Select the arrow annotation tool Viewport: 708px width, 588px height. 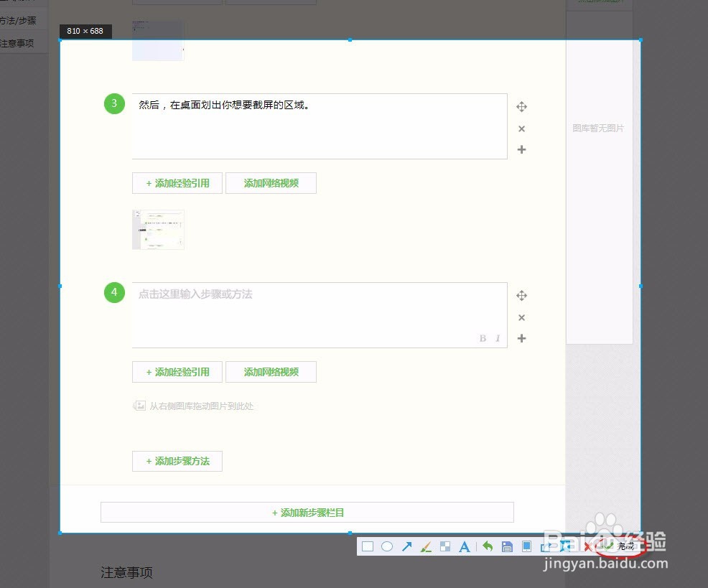coord(407,546)
